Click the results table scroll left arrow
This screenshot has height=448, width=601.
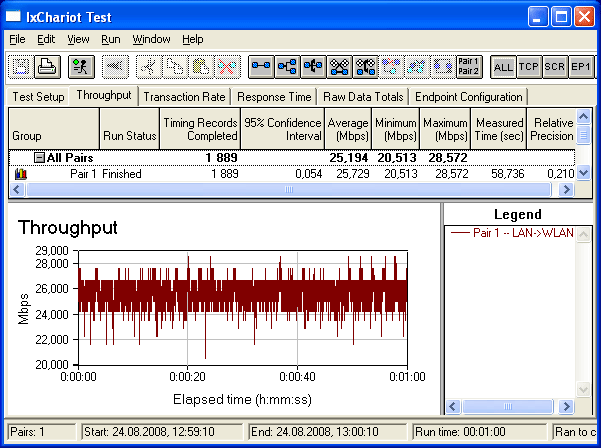(17, 189)
